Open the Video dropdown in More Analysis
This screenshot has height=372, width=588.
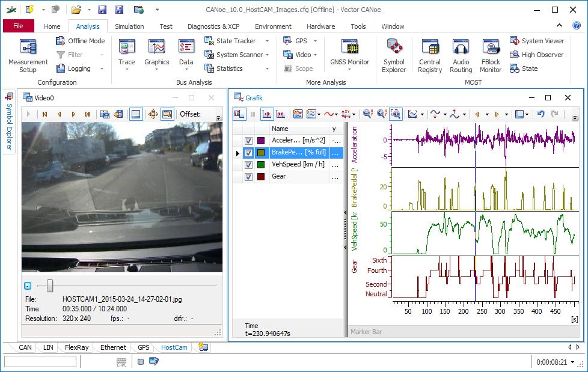click(315, 55)
